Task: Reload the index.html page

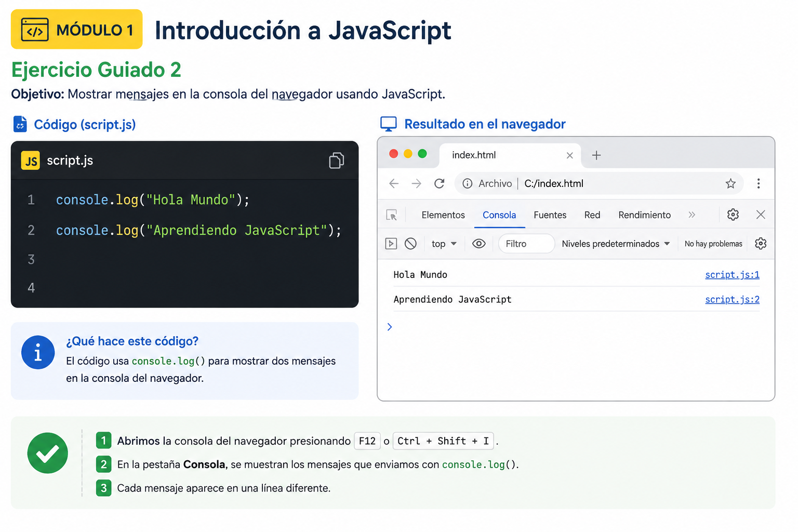Action: pos(440,183)
